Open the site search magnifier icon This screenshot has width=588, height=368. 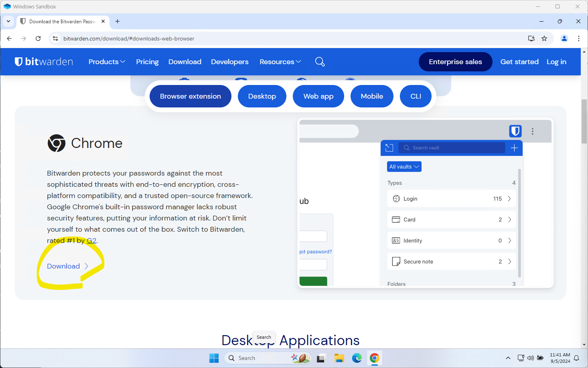(320, 62)
